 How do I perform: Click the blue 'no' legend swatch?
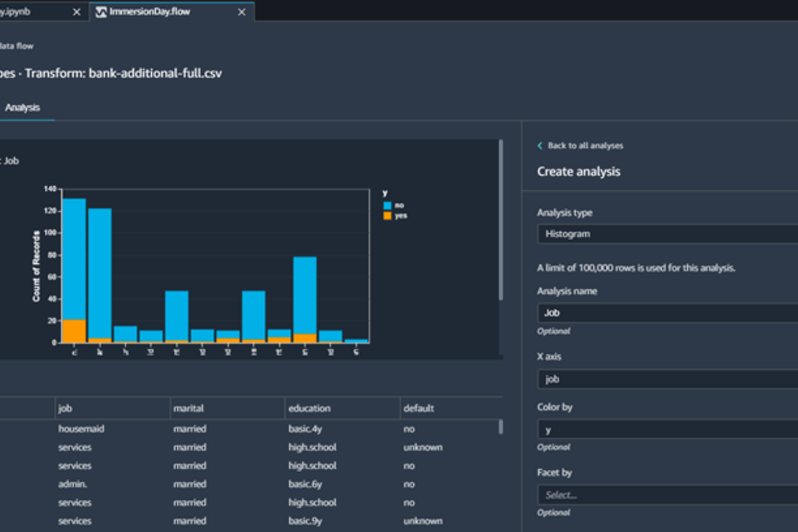coord(387,206)
